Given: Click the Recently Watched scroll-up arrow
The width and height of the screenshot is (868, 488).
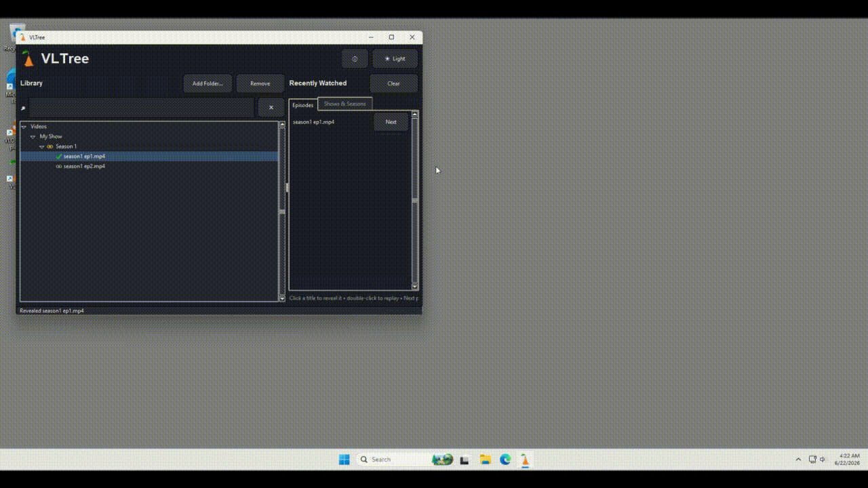Looking at the screenshot, I should [x=415, y=114].
